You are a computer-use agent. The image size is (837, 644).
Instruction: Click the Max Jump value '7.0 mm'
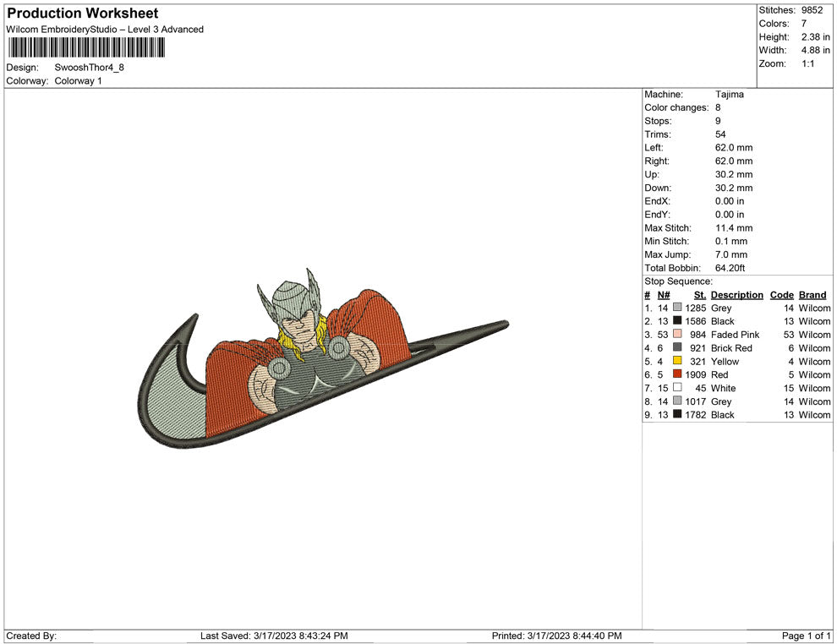pyautogui.click(x=731, y=254)
